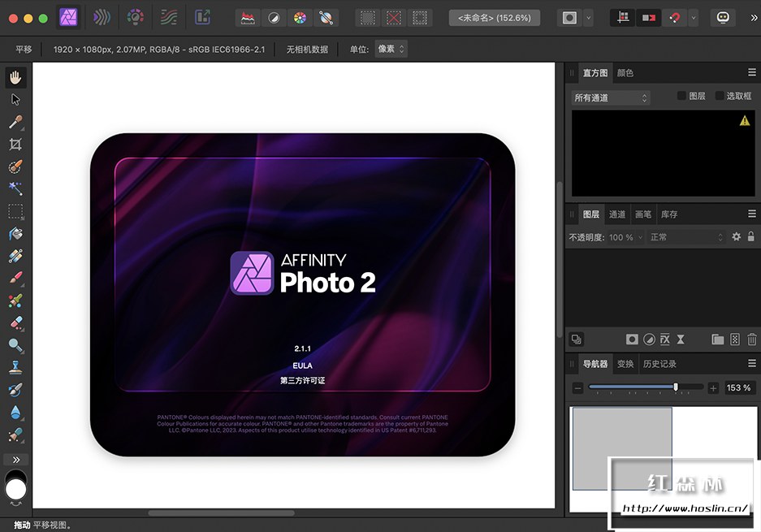Click the Mask Layer button

[x=632, y=340]
